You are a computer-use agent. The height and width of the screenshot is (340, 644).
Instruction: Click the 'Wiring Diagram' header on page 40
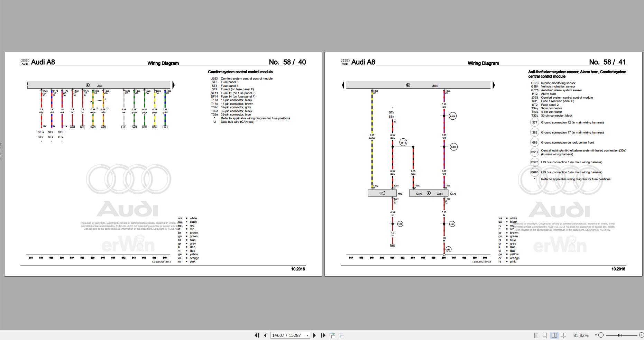pyautogui.click(x=163, y=63)
